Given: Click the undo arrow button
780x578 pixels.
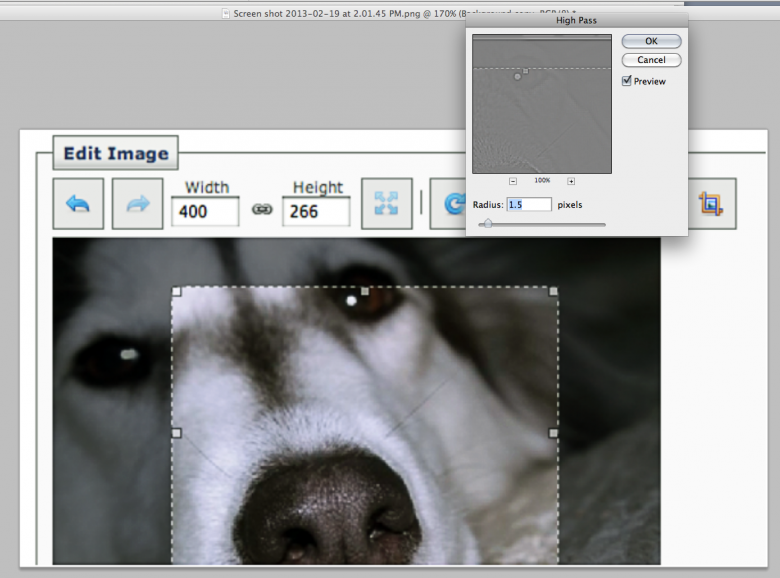Looking at the screenshot, I should (x=78, y=204).
